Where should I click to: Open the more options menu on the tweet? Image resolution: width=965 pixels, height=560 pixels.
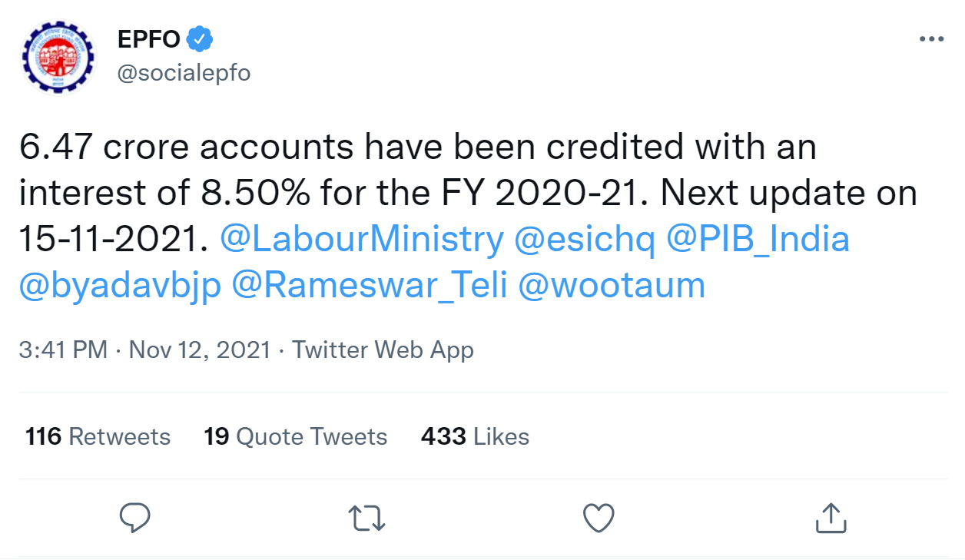(933, 37)
